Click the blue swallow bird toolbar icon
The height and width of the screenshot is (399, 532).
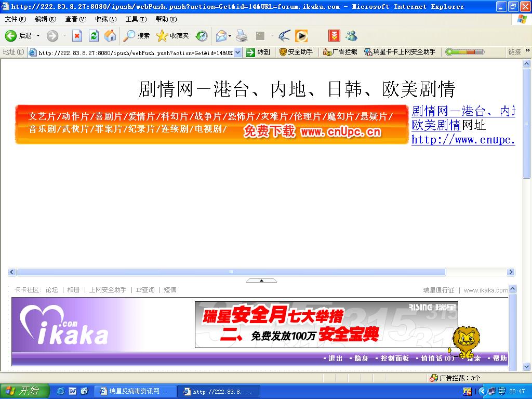(284, 36)
